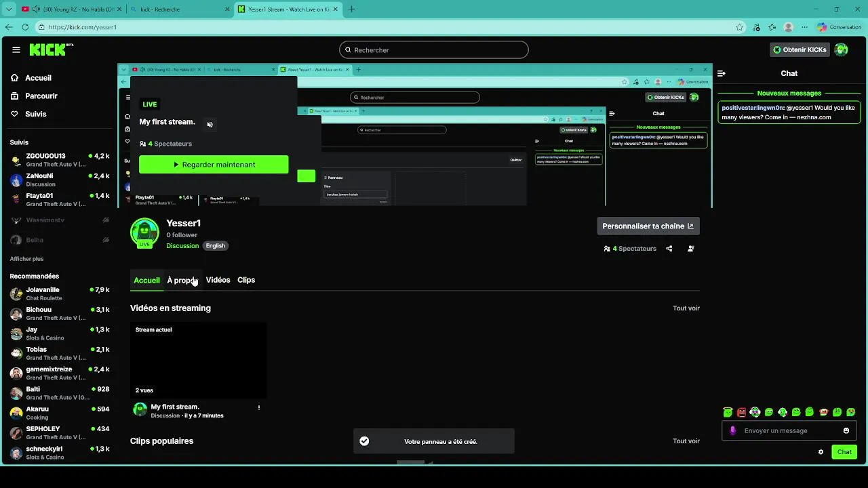This screenshot has width=868, height=488.
Task: Click the compass icon beside Parcourir
Action: tap(15, 96)
